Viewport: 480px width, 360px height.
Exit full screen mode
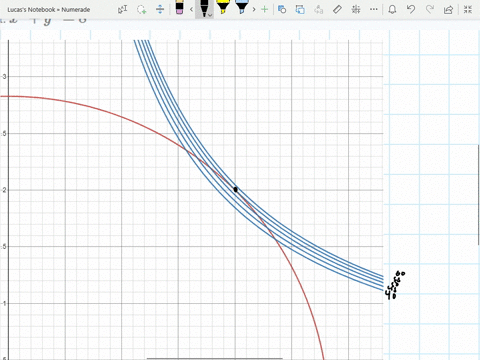(468, 9)
